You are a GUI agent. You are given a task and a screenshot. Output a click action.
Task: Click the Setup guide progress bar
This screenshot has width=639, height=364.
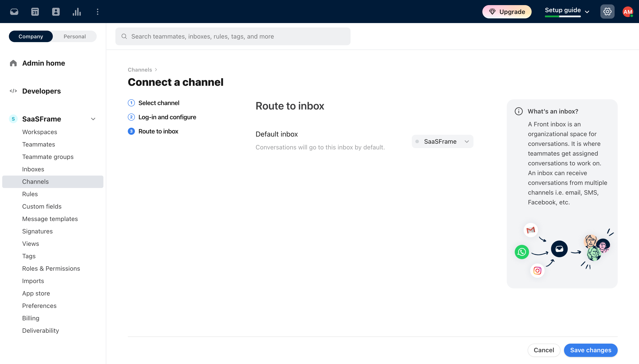click(563, 16)
